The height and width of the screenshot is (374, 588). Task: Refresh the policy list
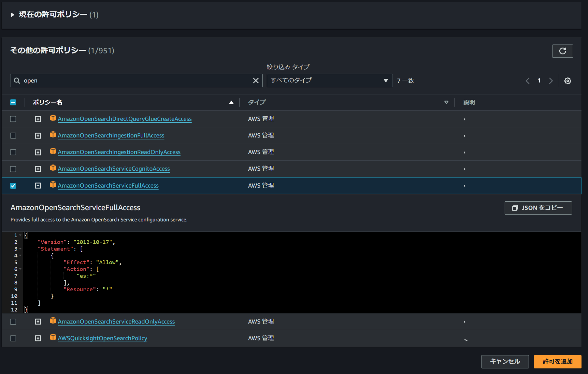coord(562,51)
